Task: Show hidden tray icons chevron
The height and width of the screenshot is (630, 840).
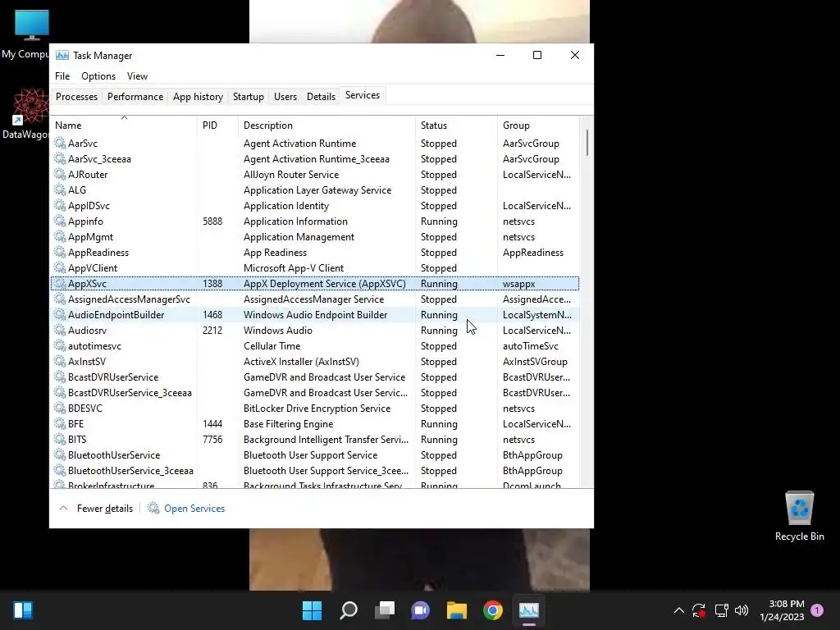Action: 678,610
